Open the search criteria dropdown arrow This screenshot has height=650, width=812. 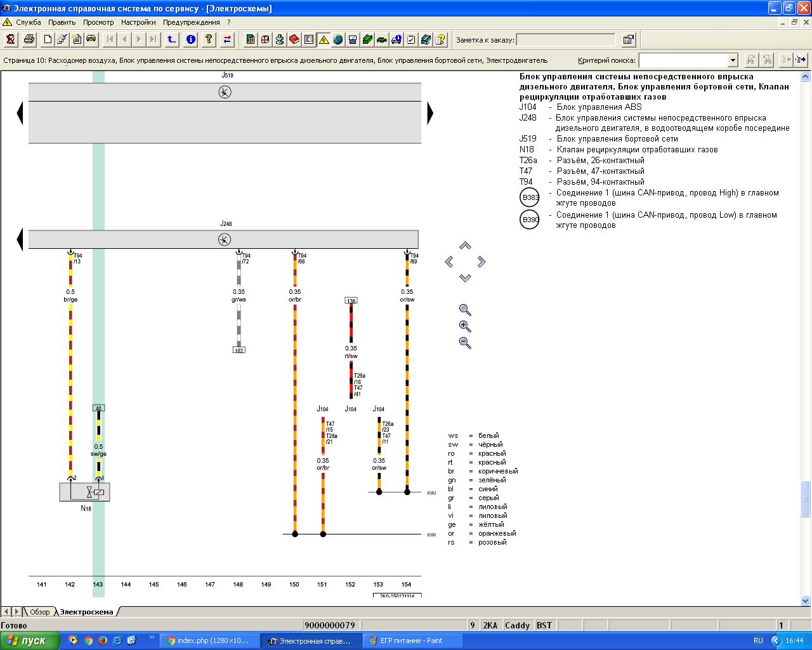click(733, 60)
